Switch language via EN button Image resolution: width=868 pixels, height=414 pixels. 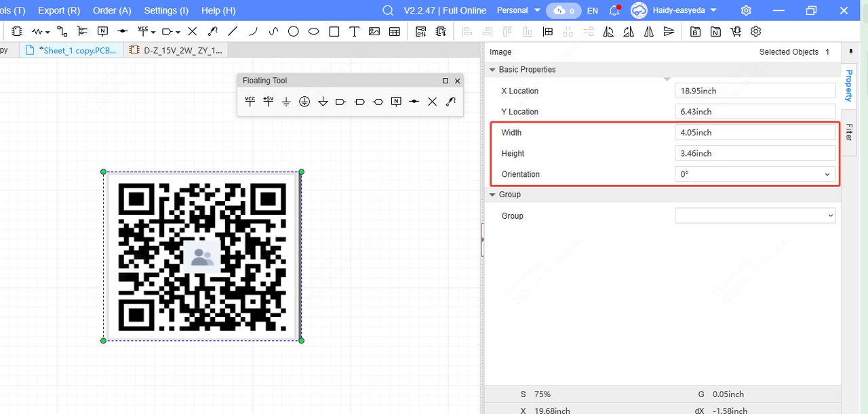point(592,10)
